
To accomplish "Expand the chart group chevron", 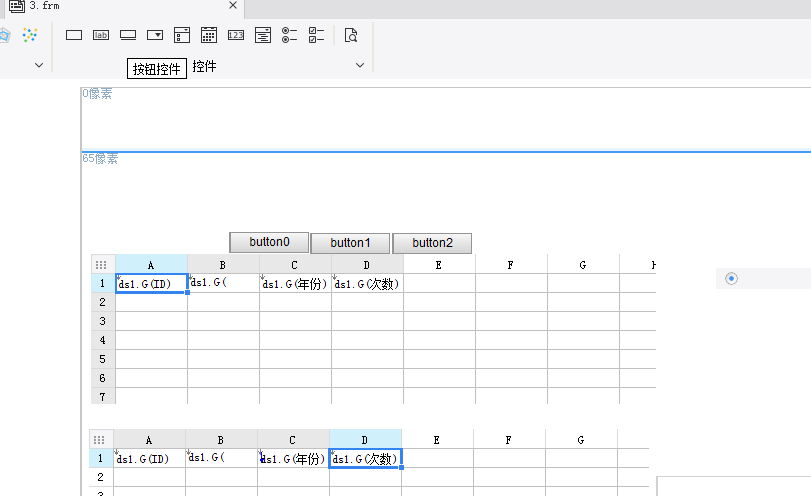I will click(39, 65).
